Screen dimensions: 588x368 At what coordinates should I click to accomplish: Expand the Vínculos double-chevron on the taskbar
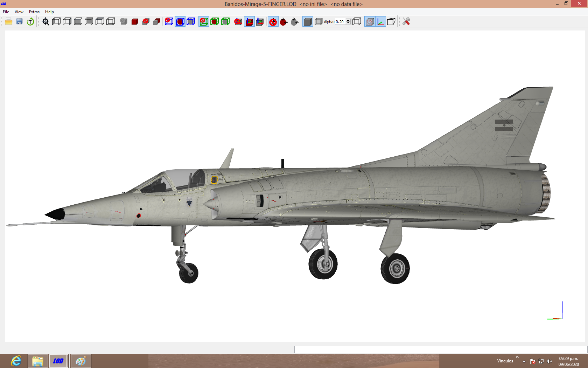click(517, 357)
